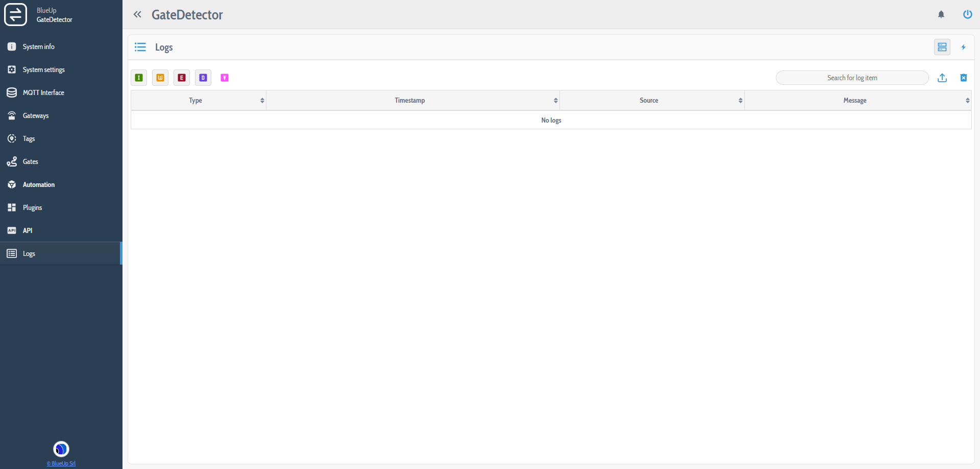The image size is (980, 469).
Task: Open the MQTT Interface menu item
Action: tap(43, 92)
